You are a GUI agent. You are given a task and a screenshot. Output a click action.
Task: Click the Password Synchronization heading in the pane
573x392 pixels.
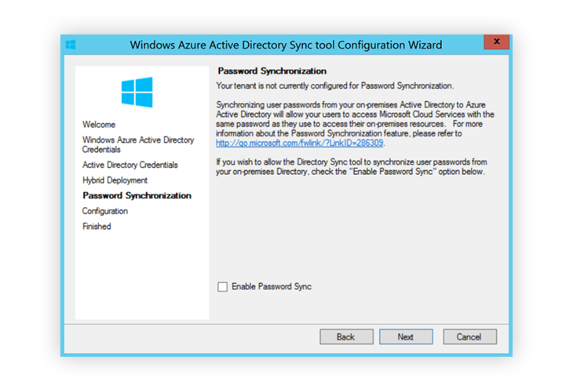[x=272, y=71]
